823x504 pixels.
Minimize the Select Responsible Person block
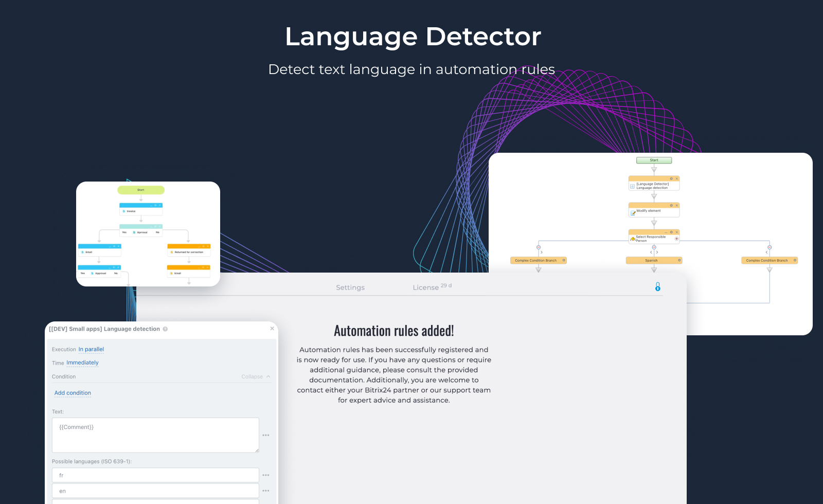tap(666, 232)
